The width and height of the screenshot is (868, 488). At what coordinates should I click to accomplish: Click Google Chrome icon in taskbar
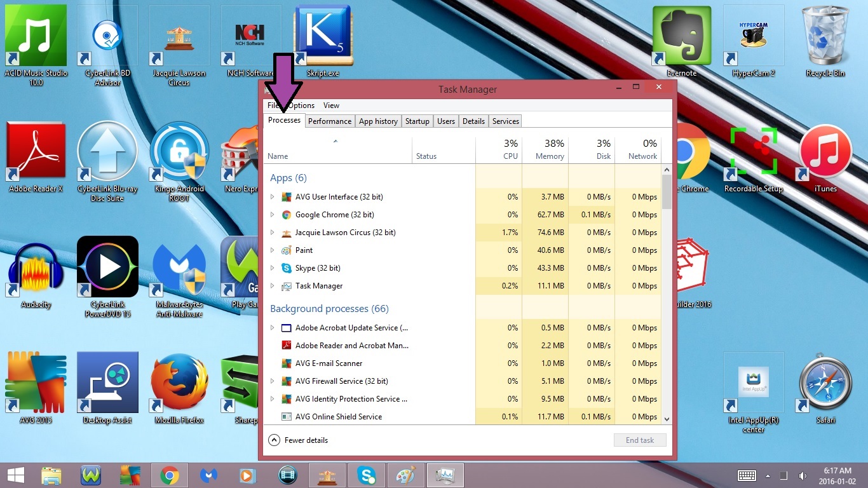pyautogui.click(x=169, y=475)
